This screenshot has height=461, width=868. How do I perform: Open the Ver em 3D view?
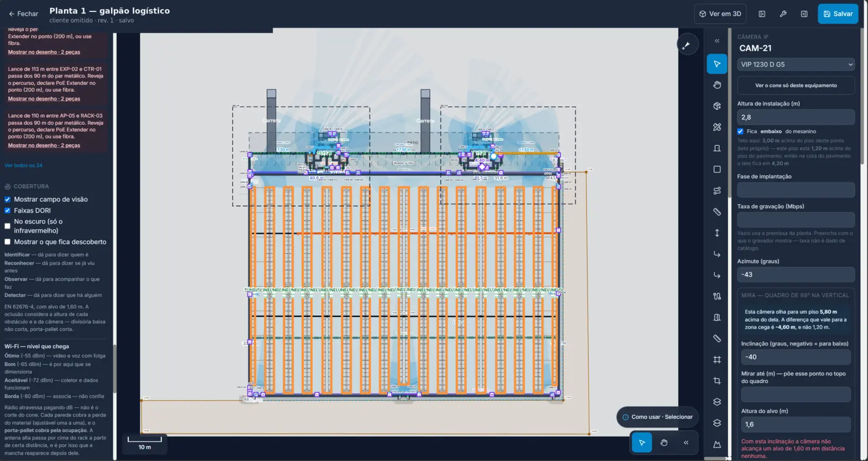pos(720,14)
